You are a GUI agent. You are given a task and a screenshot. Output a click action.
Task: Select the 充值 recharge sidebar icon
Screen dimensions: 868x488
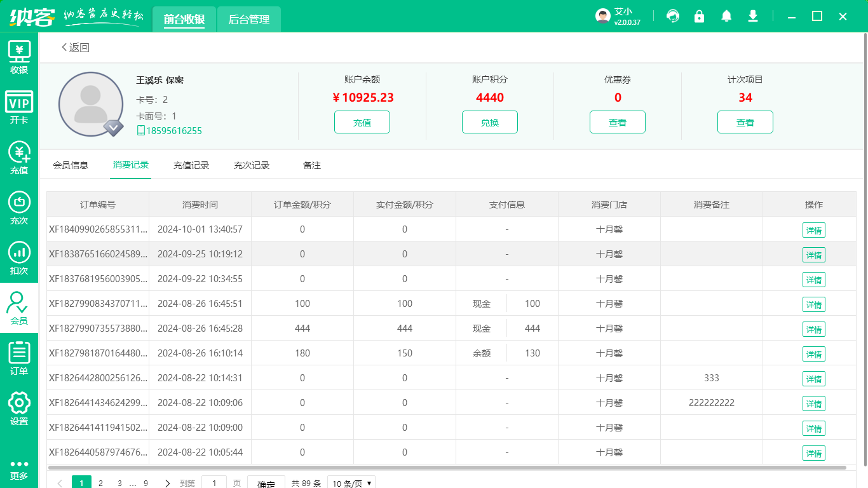tap(19, 158)
